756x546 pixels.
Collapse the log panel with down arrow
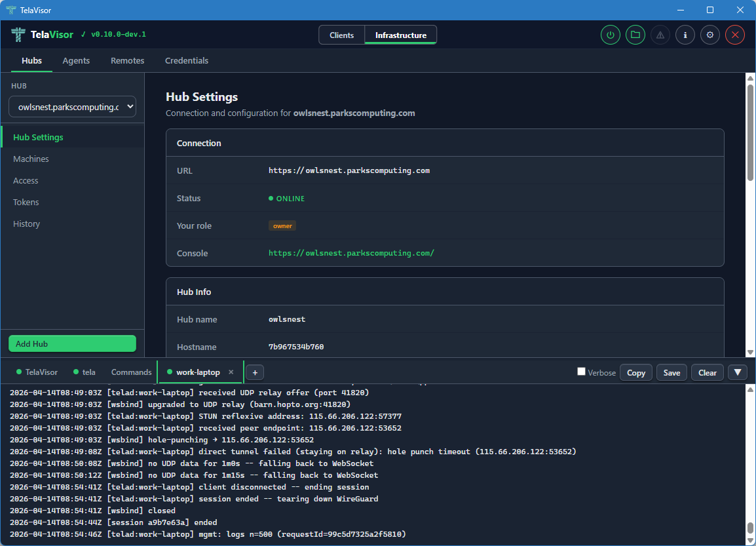pos(738,372)
